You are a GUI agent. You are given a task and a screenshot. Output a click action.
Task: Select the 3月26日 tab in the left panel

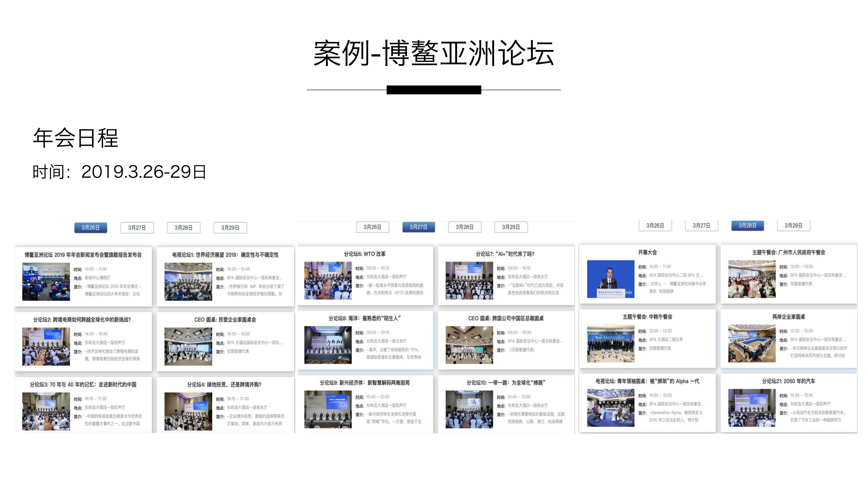click(x=91, y=228)
